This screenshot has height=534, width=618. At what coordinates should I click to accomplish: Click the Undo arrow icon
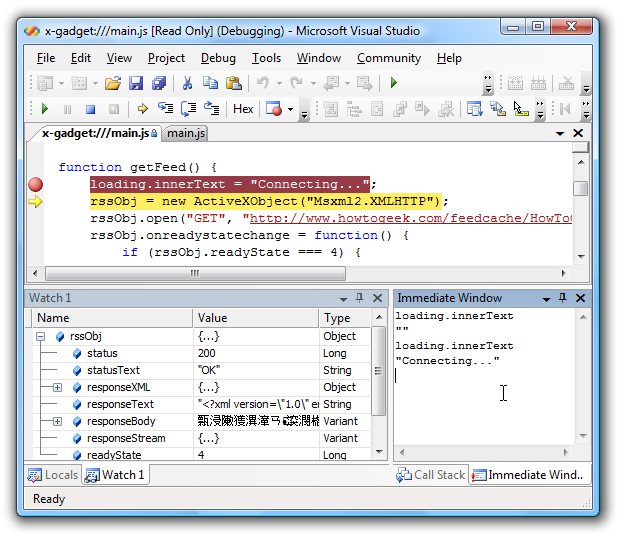pos(262,83)
